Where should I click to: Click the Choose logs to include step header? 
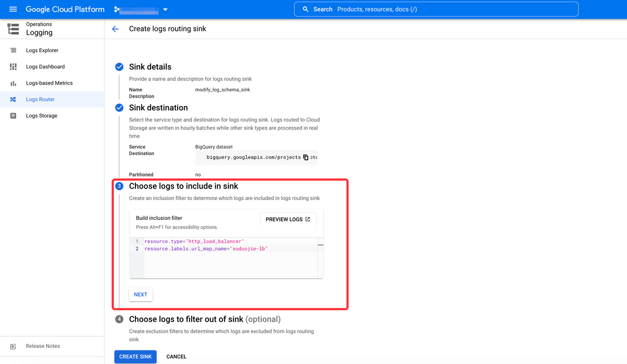coord(183,186)
